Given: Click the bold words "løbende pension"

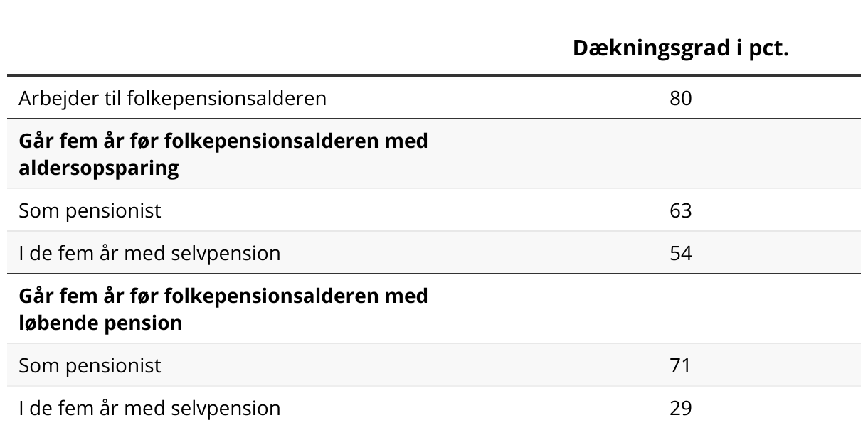Looking at the screenshot, I should (100, 323).
